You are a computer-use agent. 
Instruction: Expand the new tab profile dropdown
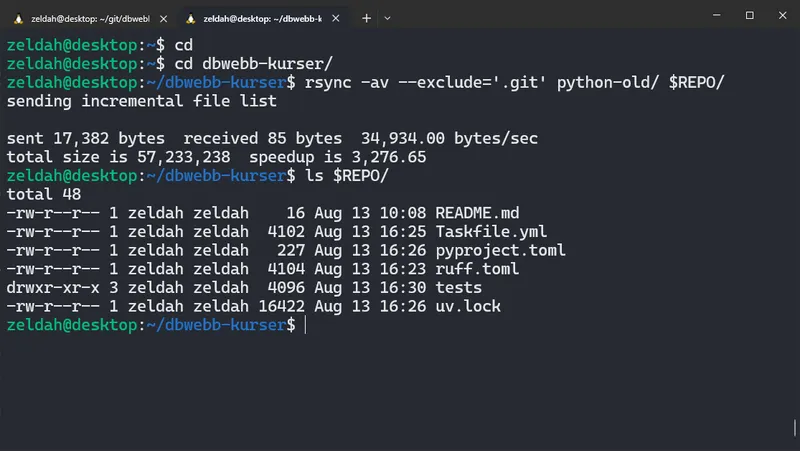pos(388,18)
